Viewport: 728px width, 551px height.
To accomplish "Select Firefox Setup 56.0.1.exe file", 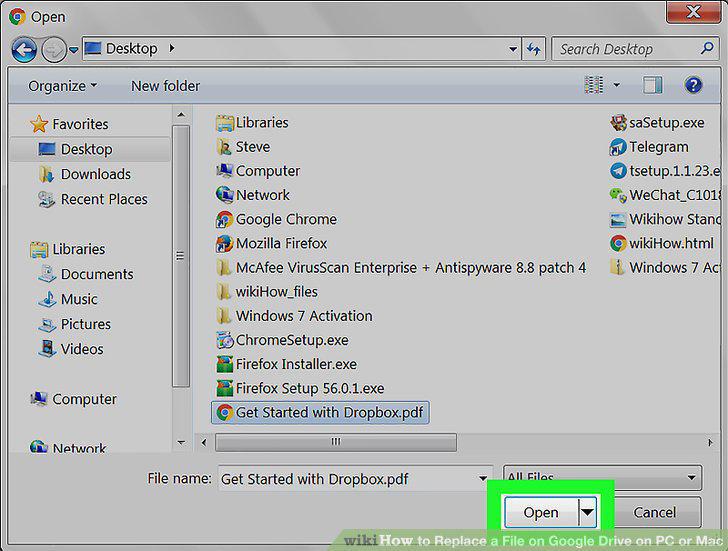I will (300, 388).
